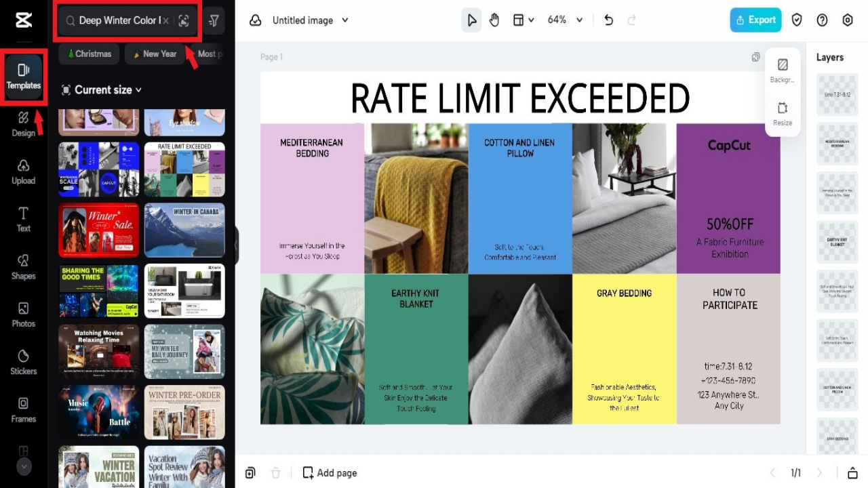Open the Background tool beside the canvas
This screenshot has height=488, width=868.
click(782, 70)
